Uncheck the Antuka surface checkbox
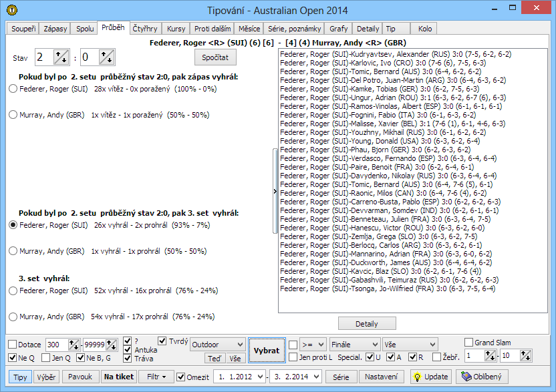The width and height of the screenshot is (556, 392). 128,350
